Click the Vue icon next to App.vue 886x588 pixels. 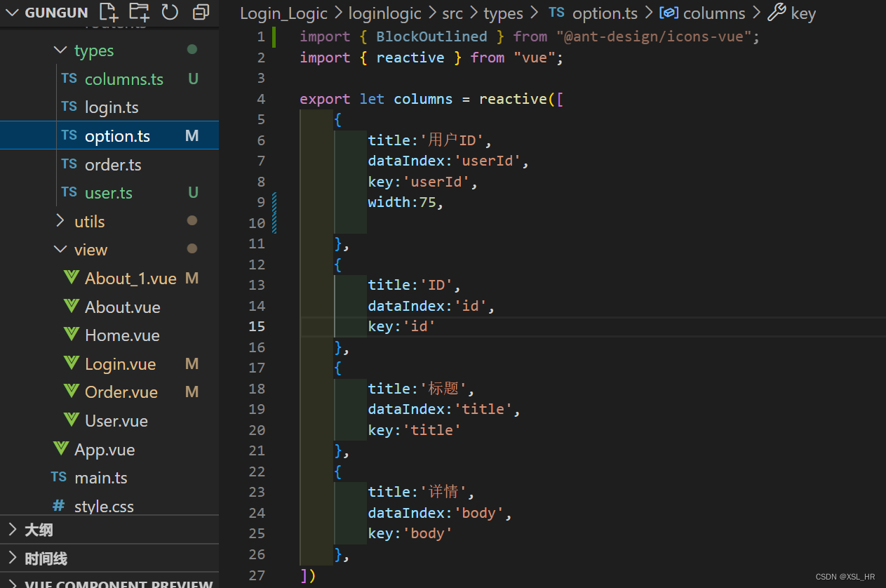tap(62, 449)
